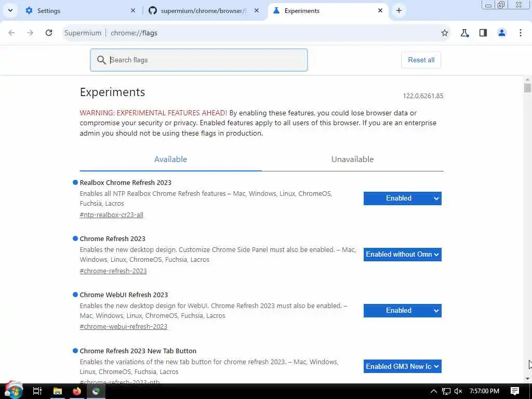Image resolution: width=532 pixels, height=399 pixels.
Task: Open the notification center icon
Action: pos(515,391)
